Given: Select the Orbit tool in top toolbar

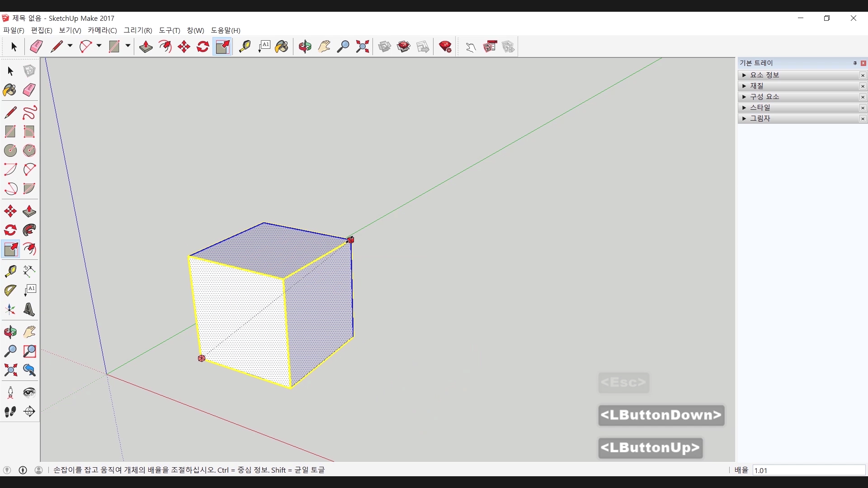Looking at the screenshot, I should [x=305, y=47].
